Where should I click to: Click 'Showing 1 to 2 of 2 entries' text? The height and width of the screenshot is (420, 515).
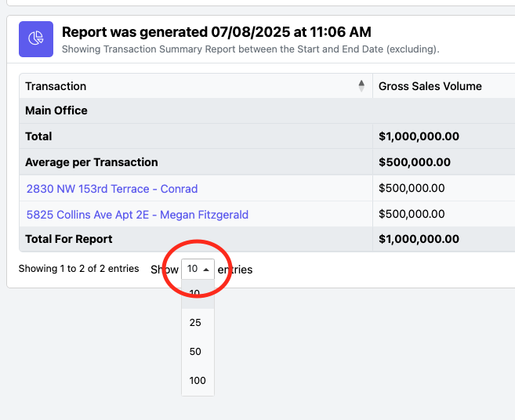tap(79, 269)
